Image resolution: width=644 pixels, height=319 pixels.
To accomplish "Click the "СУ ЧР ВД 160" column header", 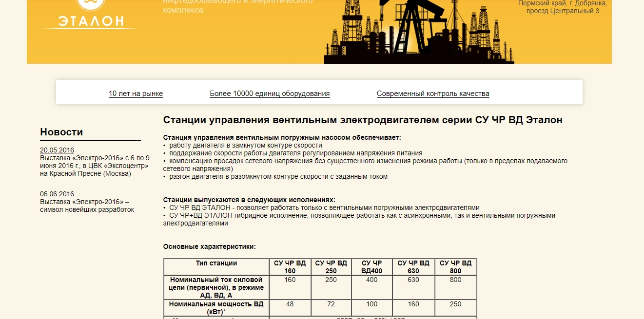I will (290, 267).
